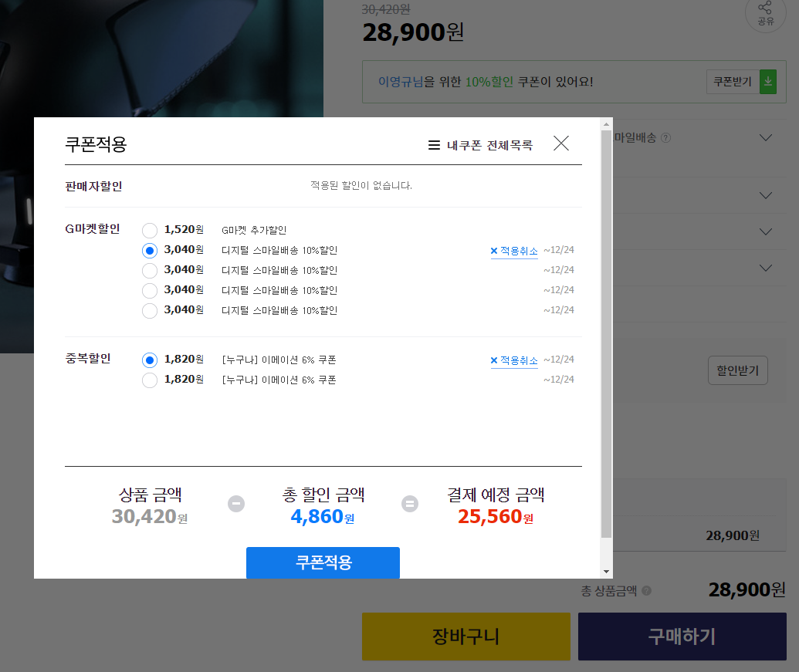Click the dialog scrollbar up arrow
This screenshot has height=672, width=799.
(606, 124)
